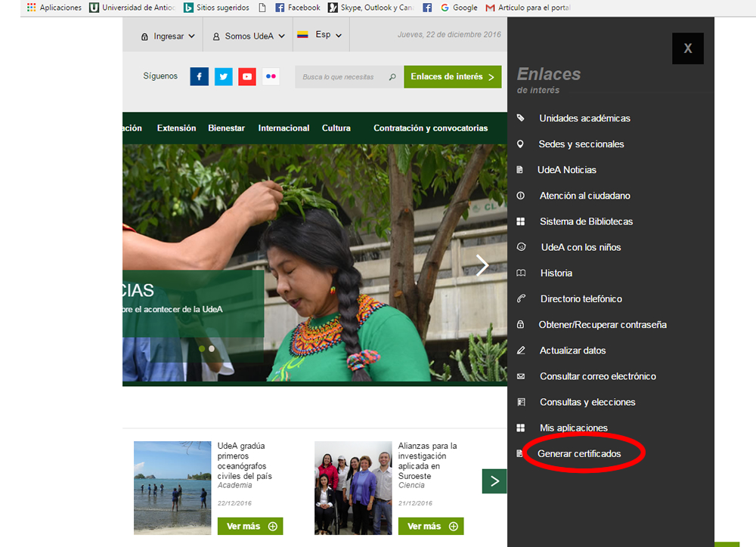Image resolution: width=756 pixels, height=547 pixels.
Task: Advance news list with green arrow
Action: (494, 481)
